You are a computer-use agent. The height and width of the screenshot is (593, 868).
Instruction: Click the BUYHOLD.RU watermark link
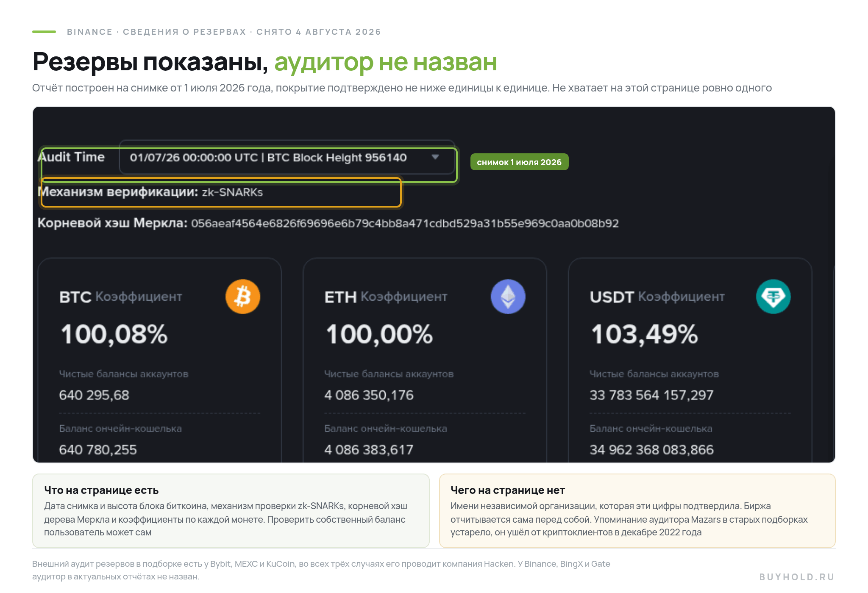[797, 577]
